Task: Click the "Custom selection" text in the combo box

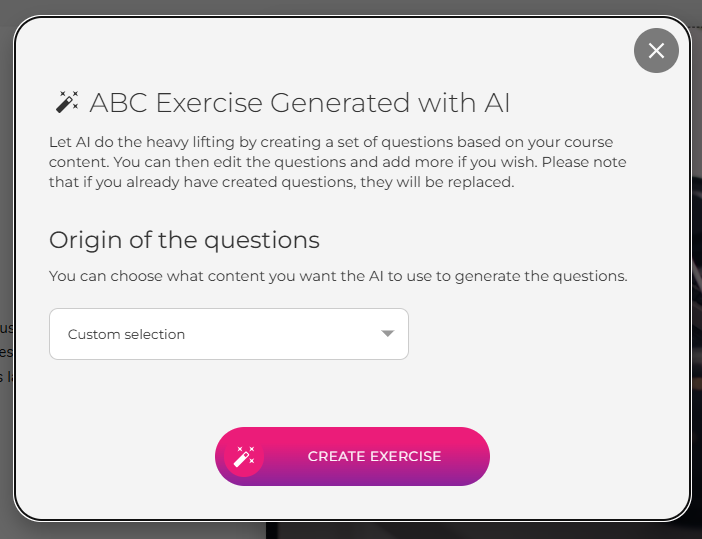Action: coord(126,334)
